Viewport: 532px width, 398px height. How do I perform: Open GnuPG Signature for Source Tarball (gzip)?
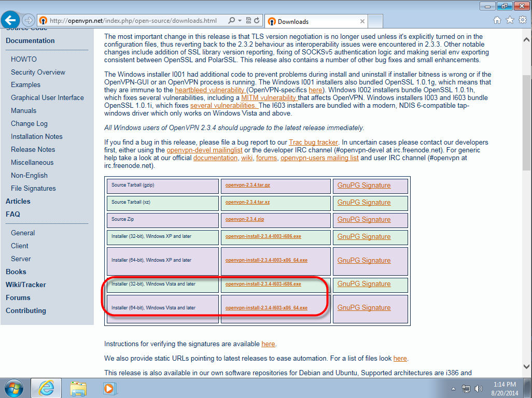click(x=363, y=186)
